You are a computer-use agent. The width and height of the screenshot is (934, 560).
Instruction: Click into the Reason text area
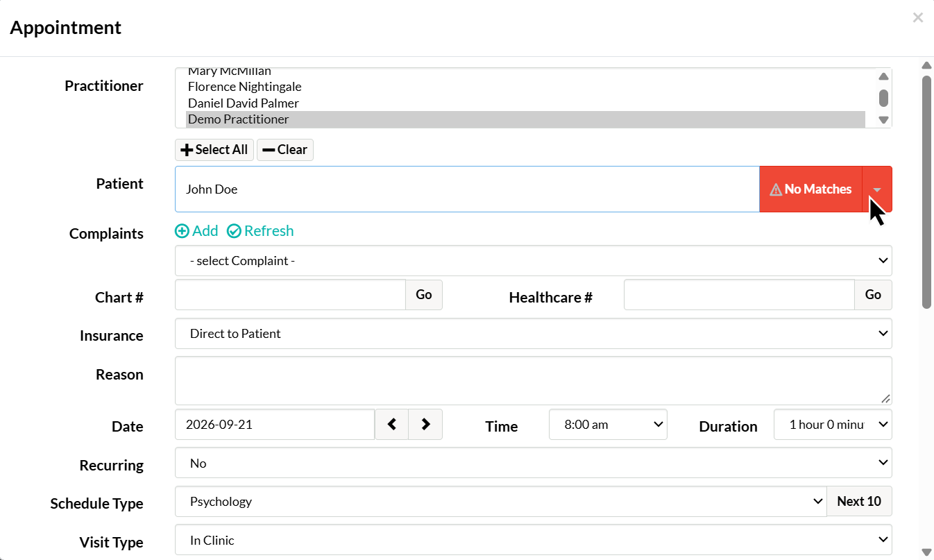[x=533, y=381]
